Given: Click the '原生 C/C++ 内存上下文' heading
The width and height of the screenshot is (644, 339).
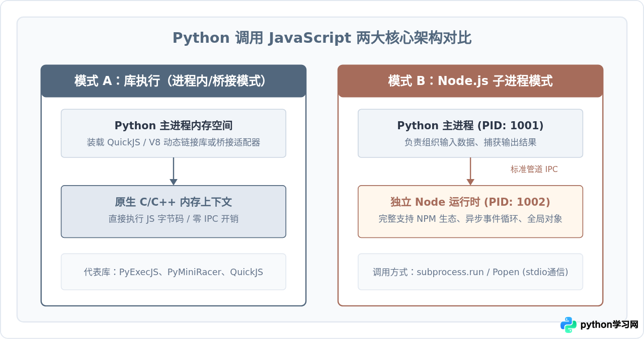Looking at the screenshot, I should tap(174, 202).
